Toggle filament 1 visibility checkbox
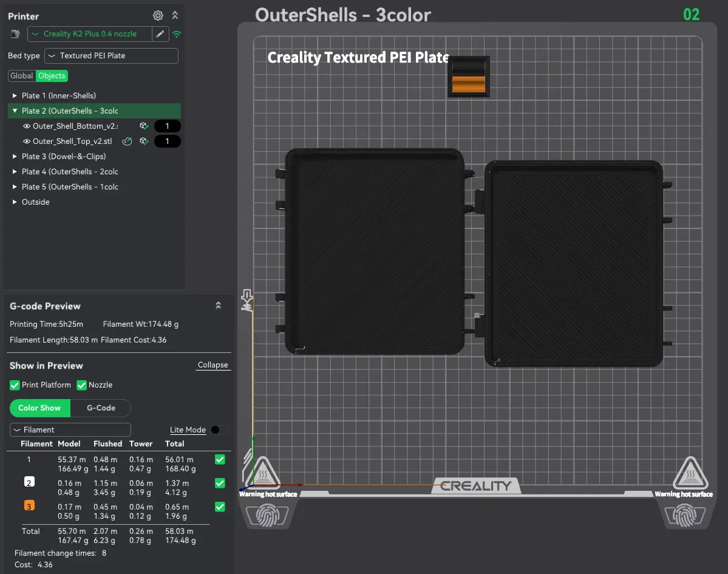The width and height of the screenshot is (728, 574). coord(220,460)
